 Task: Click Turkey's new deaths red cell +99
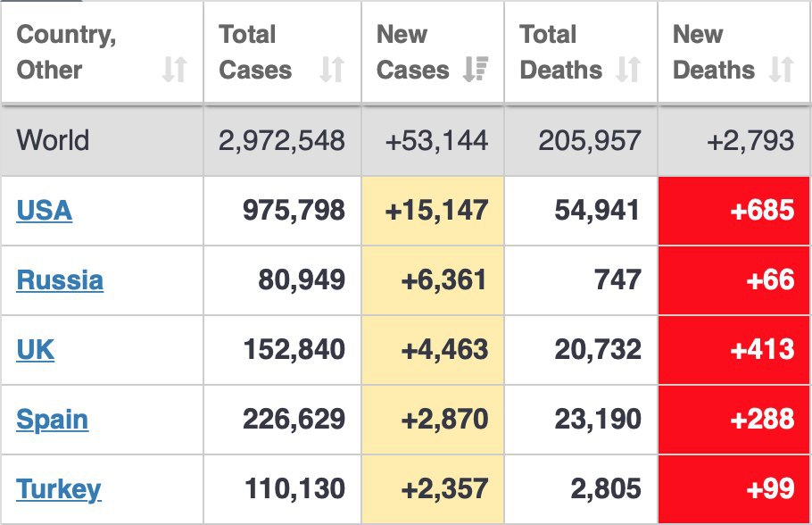pos(735,489)
